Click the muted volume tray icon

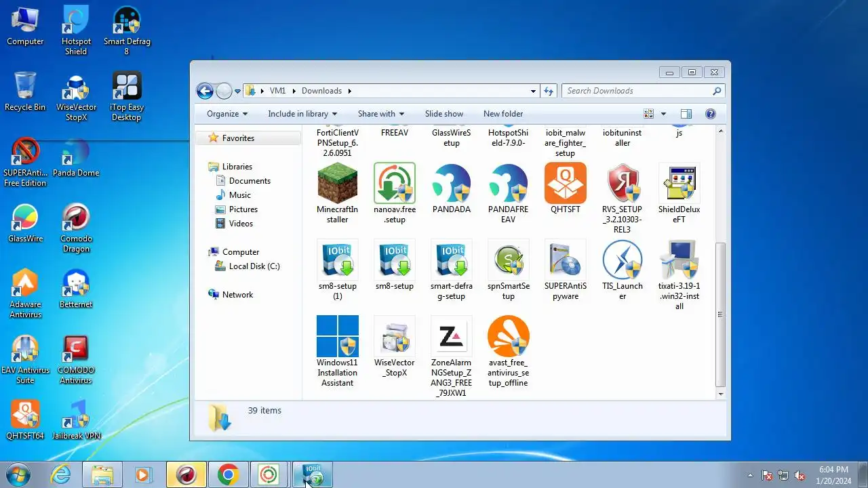800,475
